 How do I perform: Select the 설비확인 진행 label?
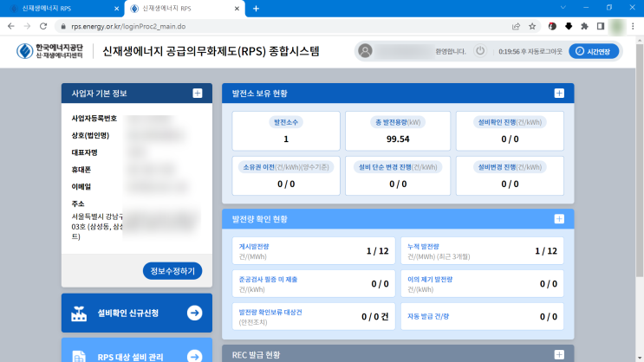510,122
